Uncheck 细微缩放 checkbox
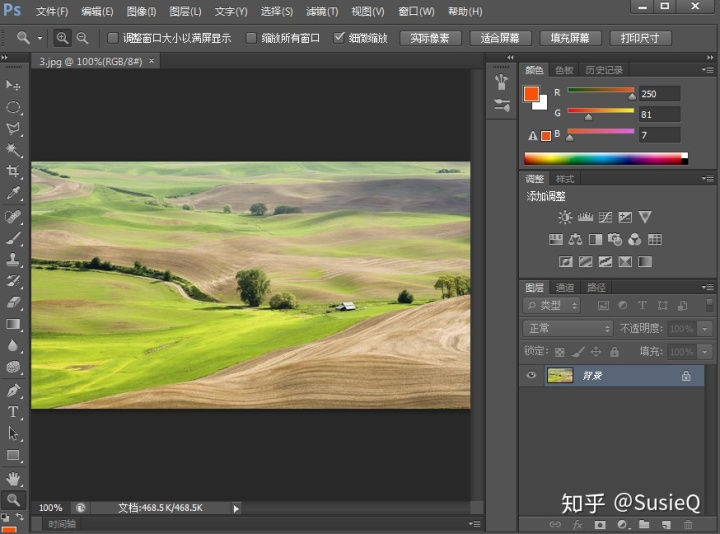This screenshot has height=534, width=720. 339,37
